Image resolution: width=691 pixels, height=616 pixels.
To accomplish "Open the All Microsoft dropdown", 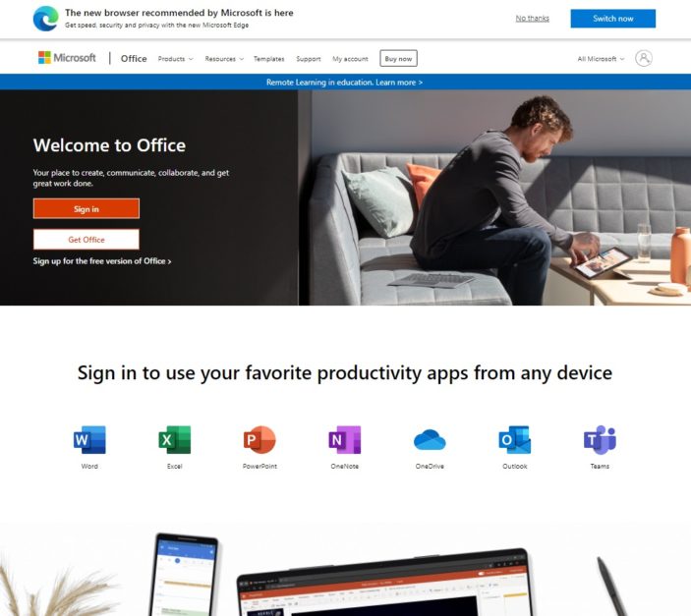I will pos(601,59).
